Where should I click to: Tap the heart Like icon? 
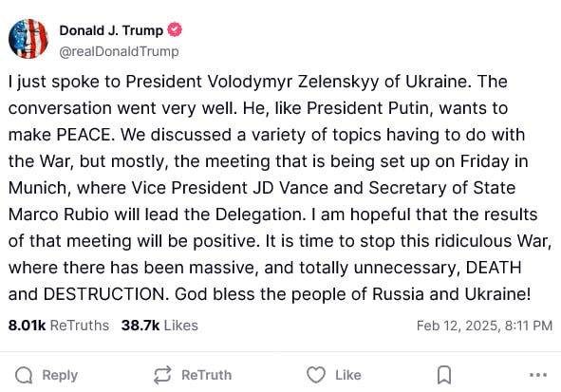point(316,375)
